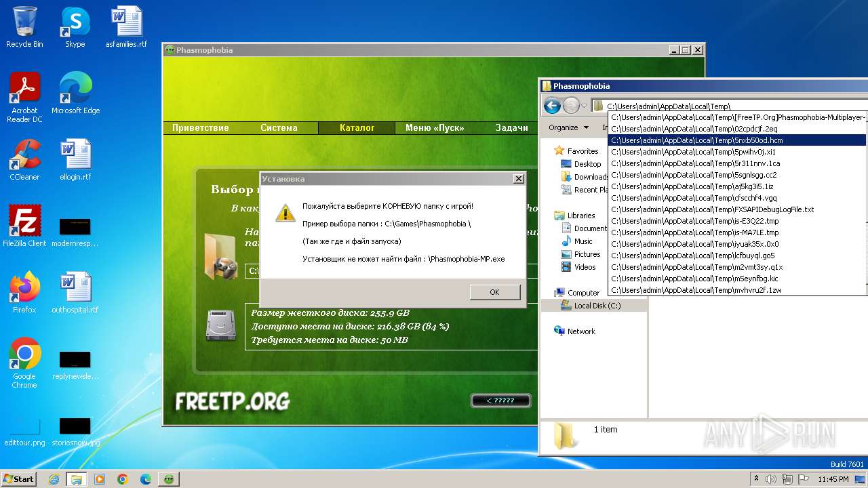This screenshot has height=488, width=868.
Task: Select is-E3Q22.tmp path suggestion
Action: [738, 221]
